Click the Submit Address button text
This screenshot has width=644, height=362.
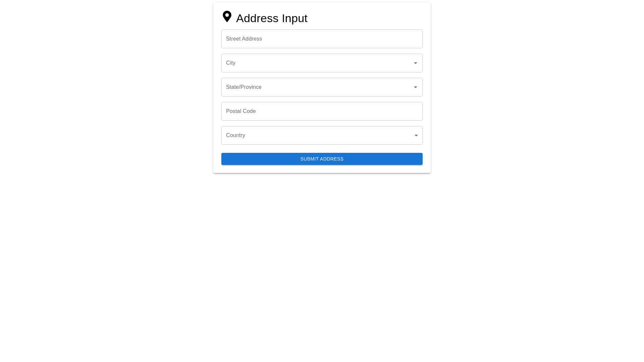tap(322, 159)
